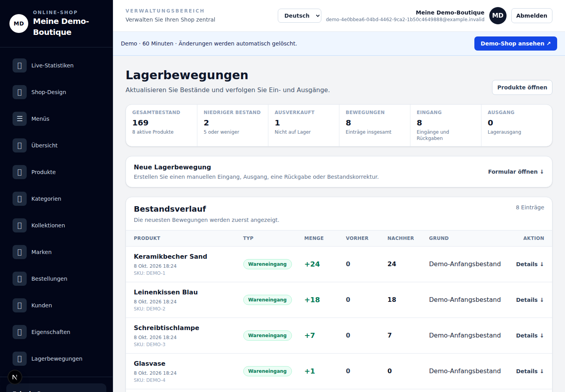Open the Shop-Design sidebar icon

click(20, 92)
